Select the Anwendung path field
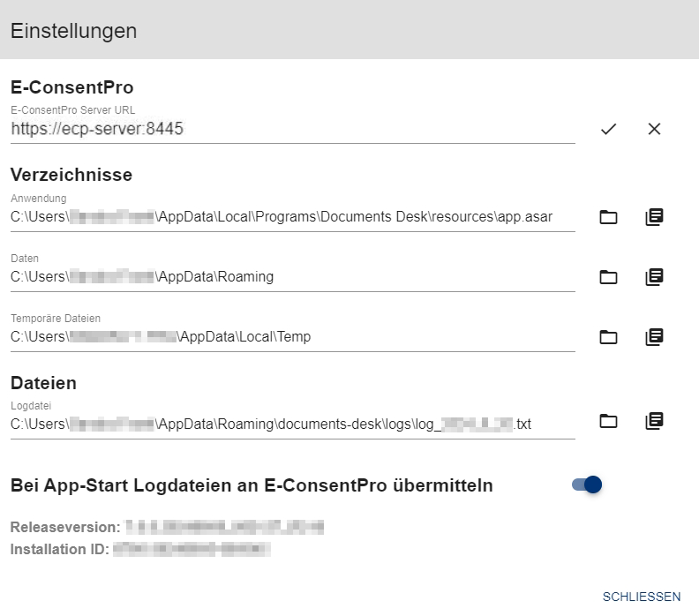The width and height of the screenshot is (699, 616). click(x=292, y=217)
